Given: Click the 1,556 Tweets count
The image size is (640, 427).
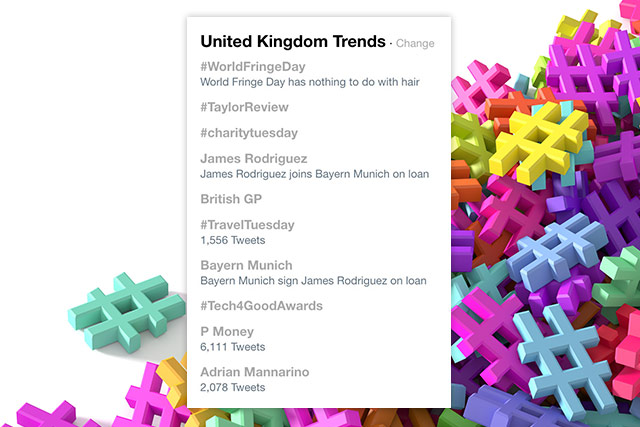Looking at the screenshot, I should tap(232, 240).
